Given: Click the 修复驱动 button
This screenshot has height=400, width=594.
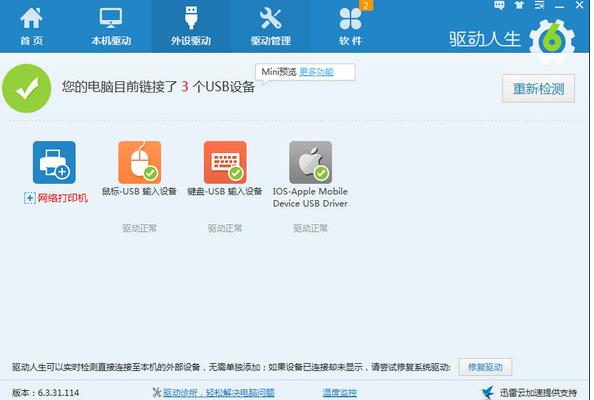Looking at the screenshot, I should pos(485,367).
